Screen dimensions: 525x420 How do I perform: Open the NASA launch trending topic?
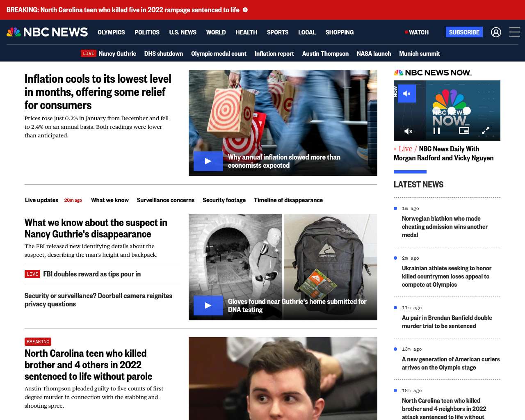(x=374, y=54)
